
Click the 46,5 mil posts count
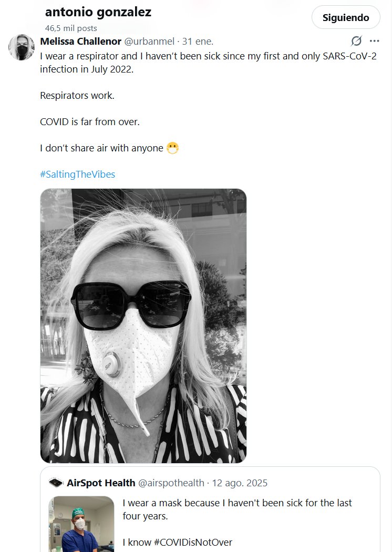71,28
